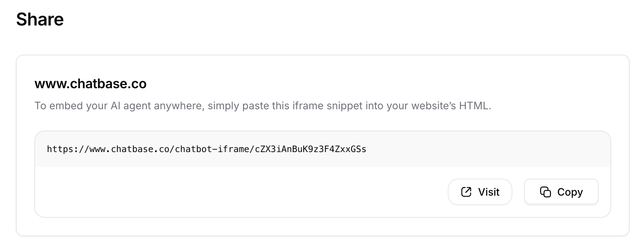
Task: Select the Share page heading
Action: [x=40, y=19]
